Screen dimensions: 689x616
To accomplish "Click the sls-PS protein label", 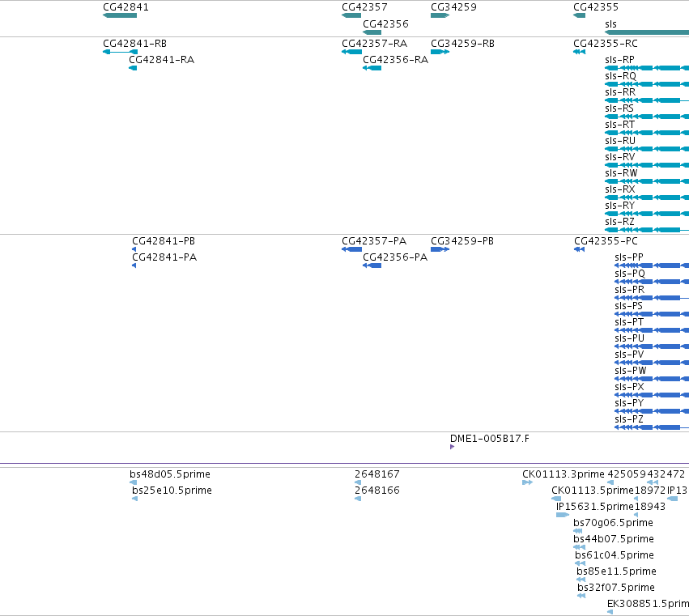I will 628,306.
